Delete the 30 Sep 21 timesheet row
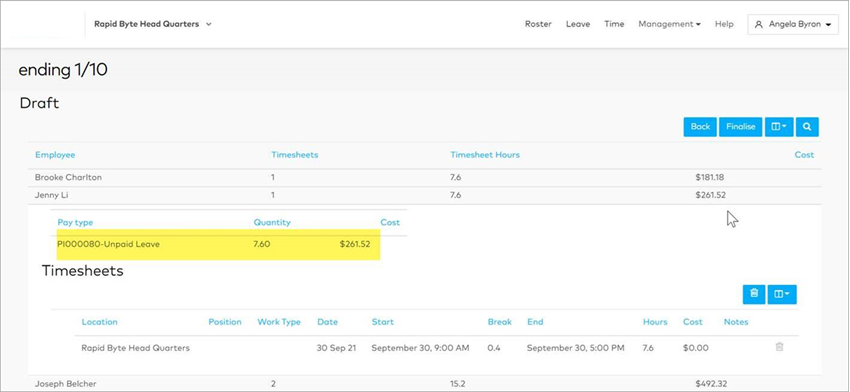Viewport: 850px width, 392px height. coord(780,347)
